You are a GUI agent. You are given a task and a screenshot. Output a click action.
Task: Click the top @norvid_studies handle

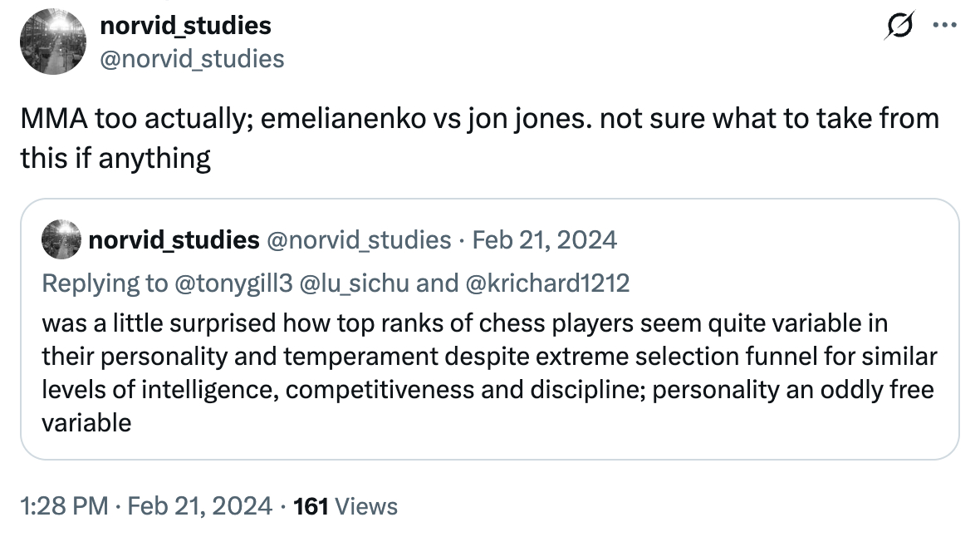point(192,59)
